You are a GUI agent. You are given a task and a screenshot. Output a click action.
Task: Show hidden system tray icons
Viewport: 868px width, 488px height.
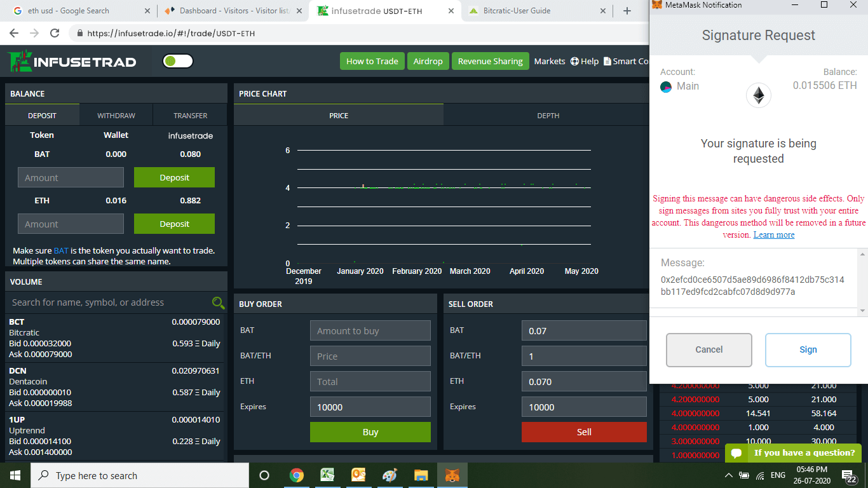(x=728, y=475)
